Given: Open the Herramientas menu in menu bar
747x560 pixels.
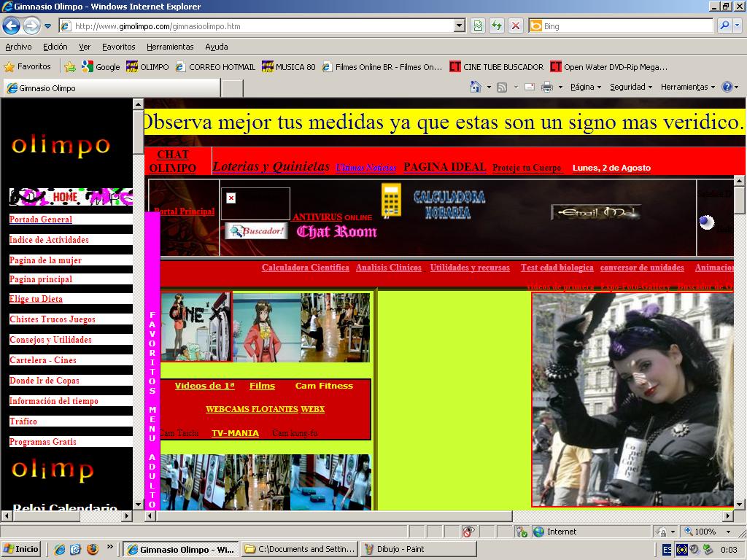Looking at the screenshot, I should tap(170, 47).
